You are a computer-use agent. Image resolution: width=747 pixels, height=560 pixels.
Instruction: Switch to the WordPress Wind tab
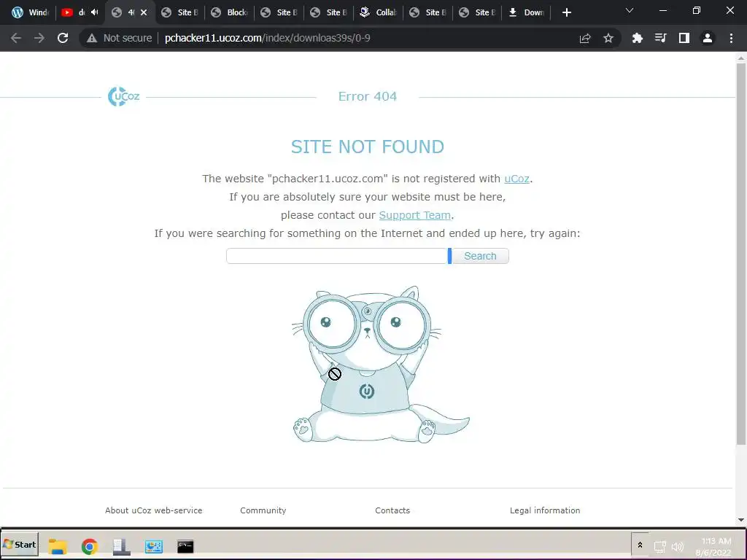29,12
